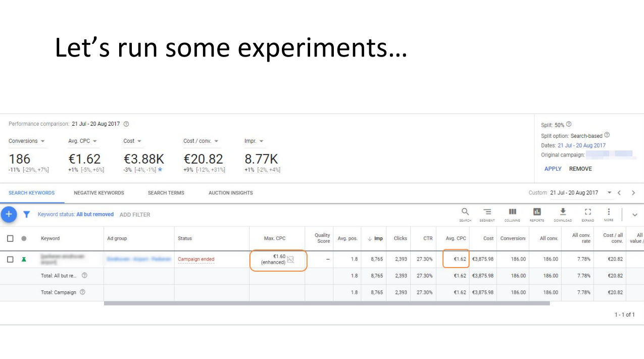Open the Cost / conv. metric dropdown
The width and height of the screenshot is (644, 359).
[x=201, y=141]
